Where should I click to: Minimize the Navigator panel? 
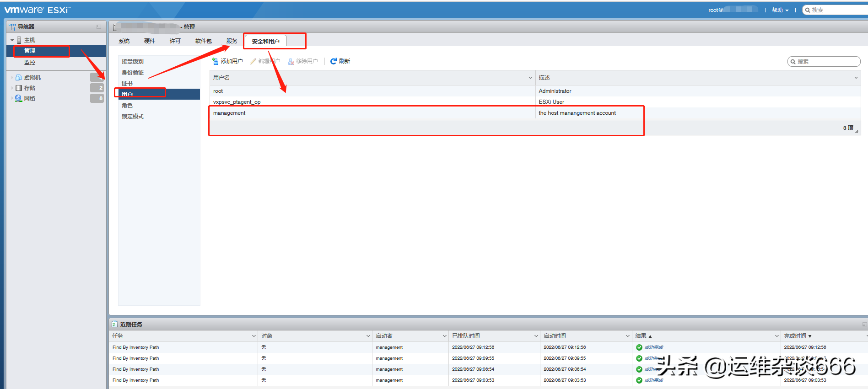[x=99, y=27]
